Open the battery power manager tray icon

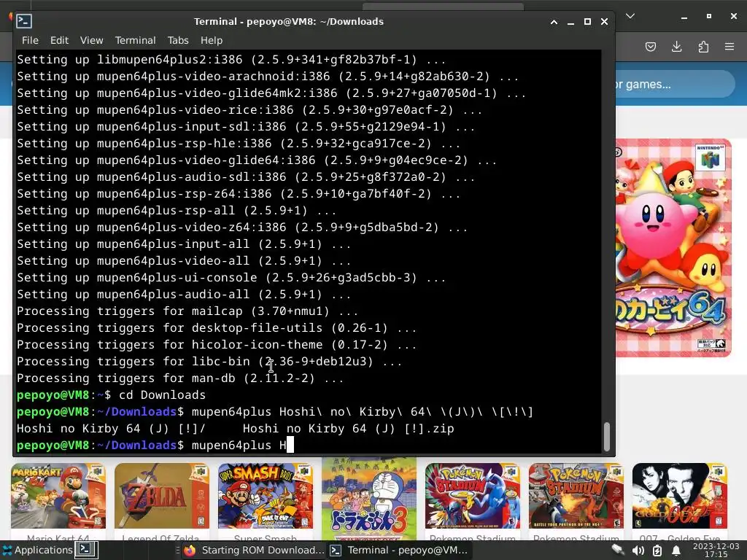click(x=657, y=551)
